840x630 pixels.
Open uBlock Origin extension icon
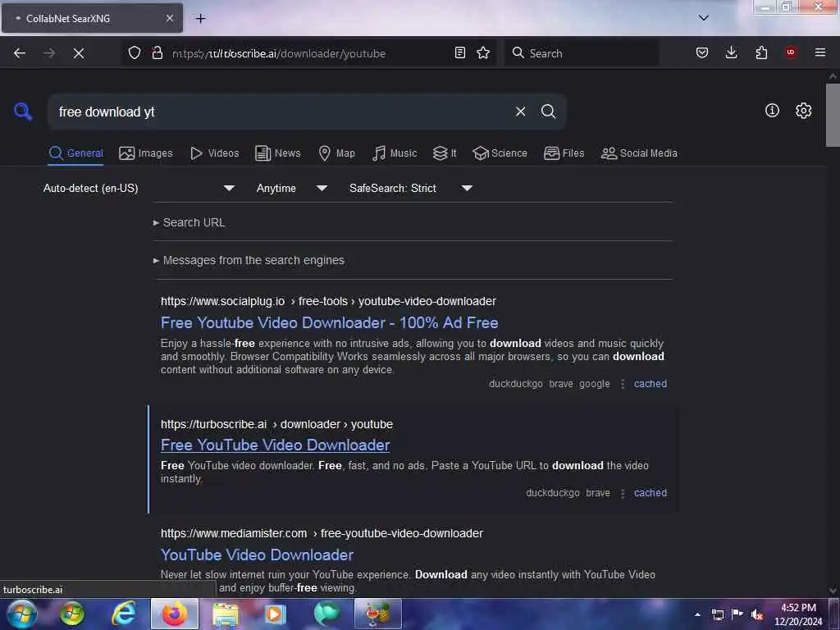point(791,52)
